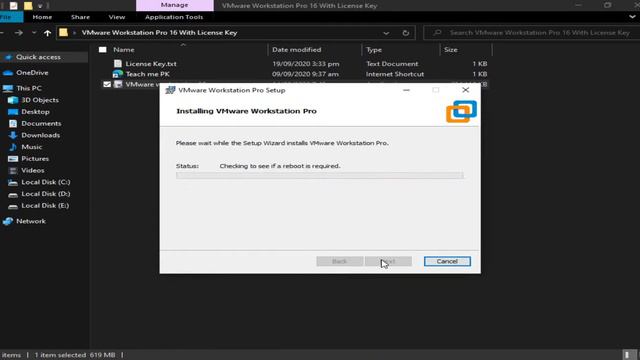The height and width of the screenshot is (360, 640).
Task: Uncheck the selected VMware file checkbox
Action: point(107,84)
